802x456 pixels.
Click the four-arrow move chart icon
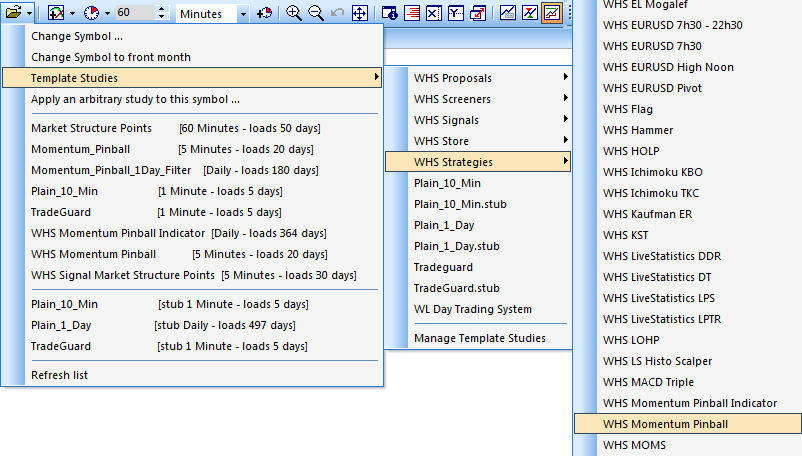(x=360, y=13)
